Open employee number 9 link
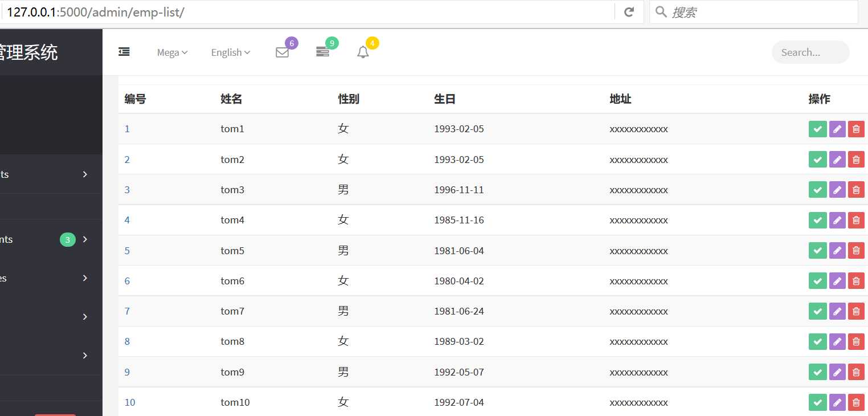 click(127, 372)
